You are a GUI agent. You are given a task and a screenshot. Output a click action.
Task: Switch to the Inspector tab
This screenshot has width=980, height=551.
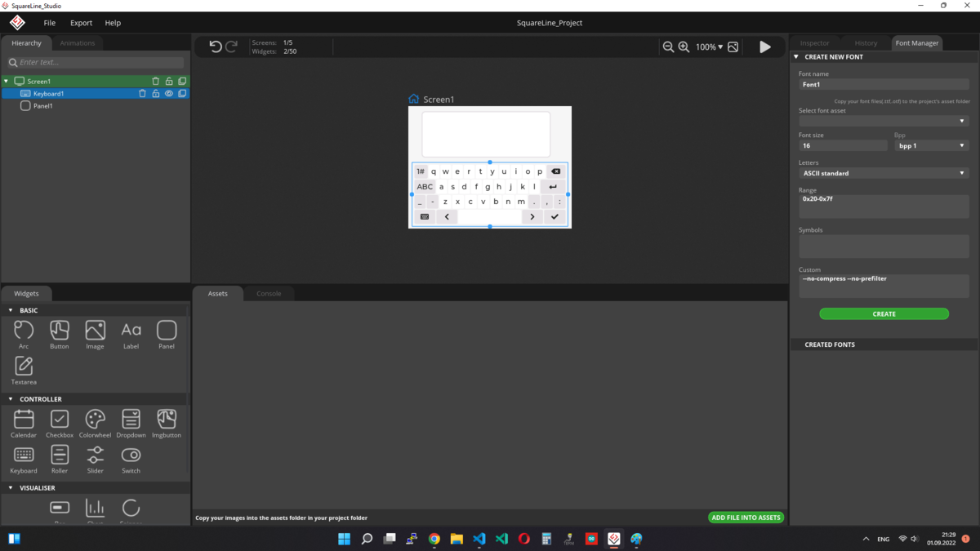(814, 43)
